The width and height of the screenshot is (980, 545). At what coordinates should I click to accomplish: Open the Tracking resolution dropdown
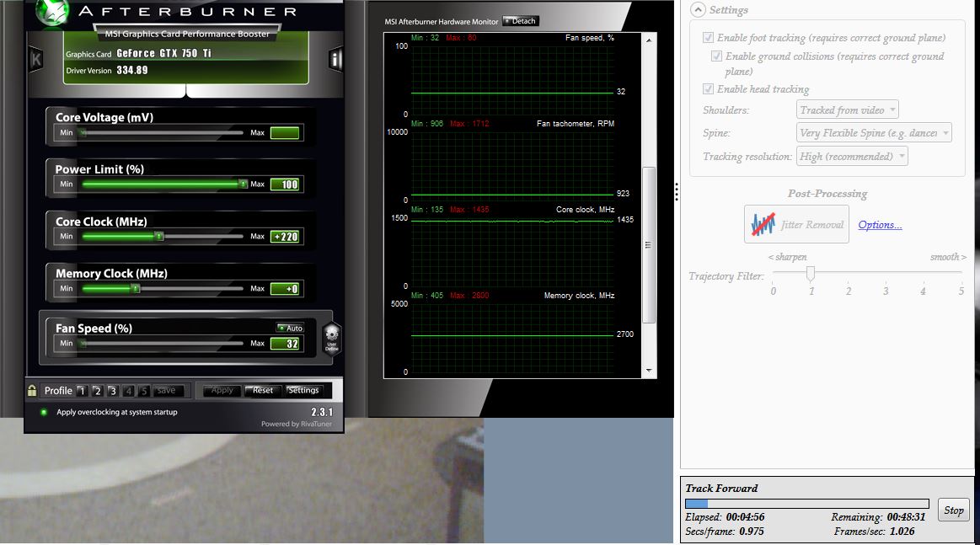(853, 156)
